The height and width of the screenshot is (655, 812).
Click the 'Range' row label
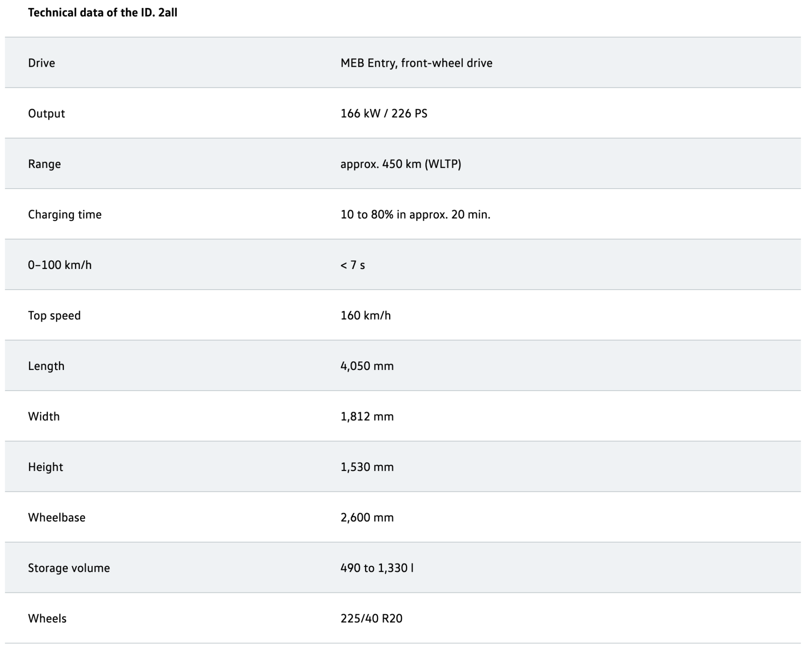[44, 164]
